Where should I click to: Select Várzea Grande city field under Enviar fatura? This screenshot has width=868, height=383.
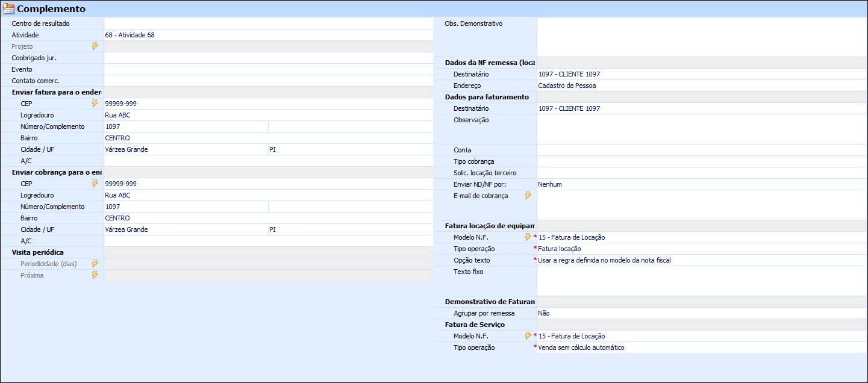point(186,149)
